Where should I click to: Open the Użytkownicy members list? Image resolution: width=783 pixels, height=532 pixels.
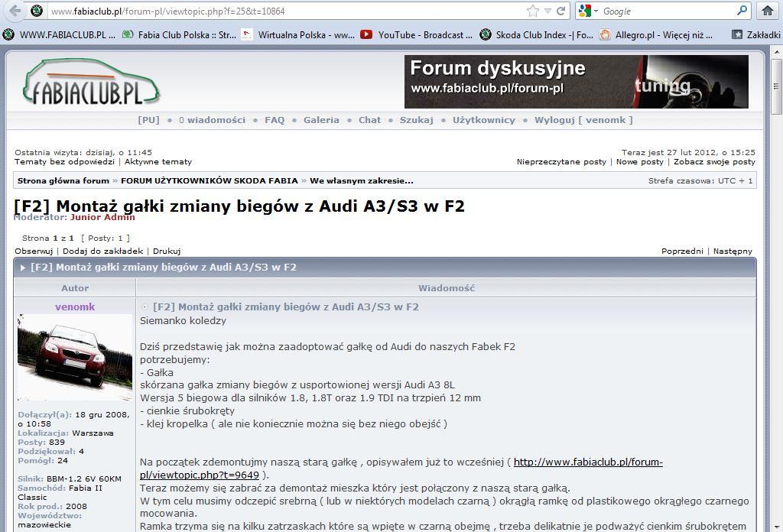483,120
